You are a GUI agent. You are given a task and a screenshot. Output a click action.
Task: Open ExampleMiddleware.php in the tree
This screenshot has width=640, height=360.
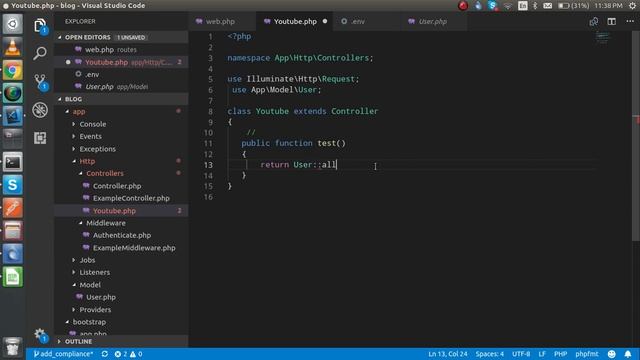coord(134,248)
